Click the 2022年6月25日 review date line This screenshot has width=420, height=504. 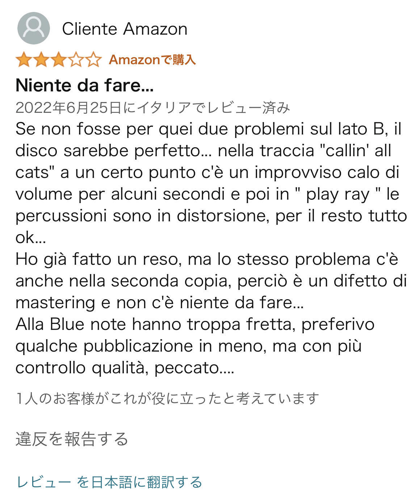coord(152,107)
